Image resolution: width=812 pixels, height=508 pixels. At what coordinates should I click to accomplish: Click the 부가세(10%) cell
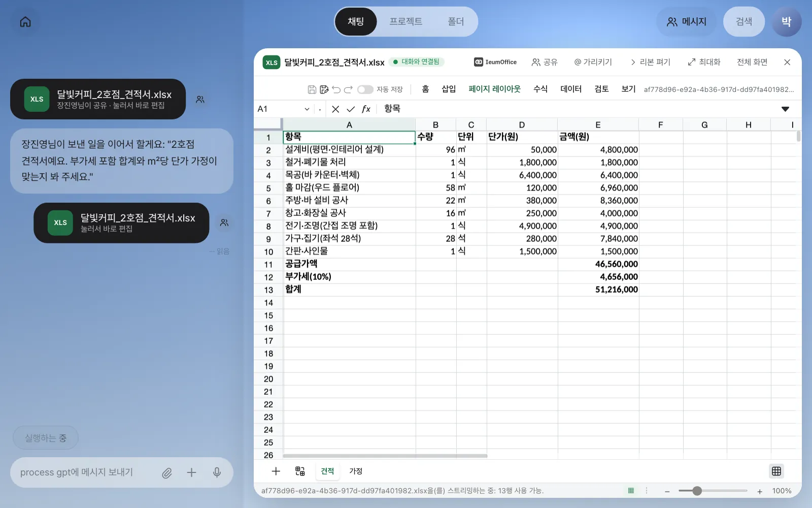click(349, 277)
